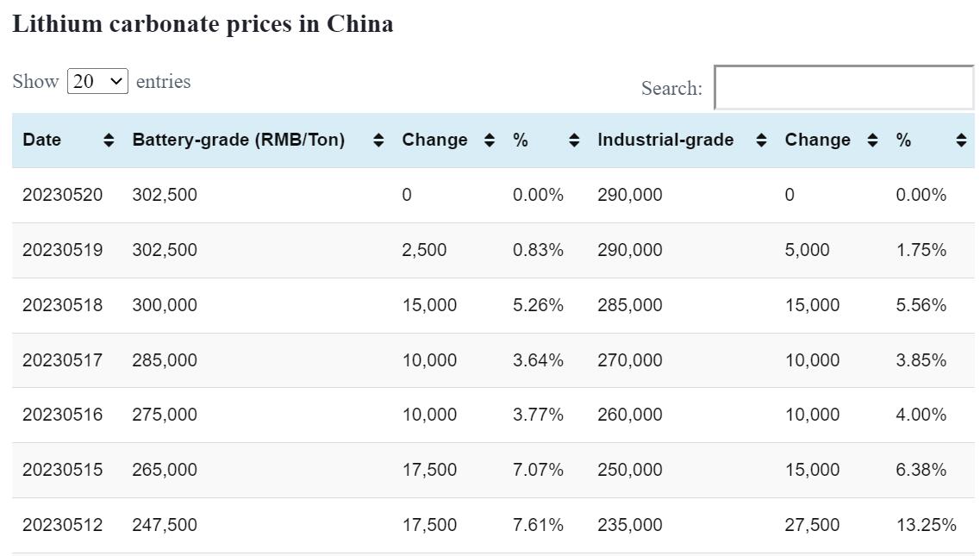Image resolution: width=980 pixels, height=556 pixels.
Task: Click the Battery-grade column sort arrows
Action: pyautogui.click(x=378, y=141)
